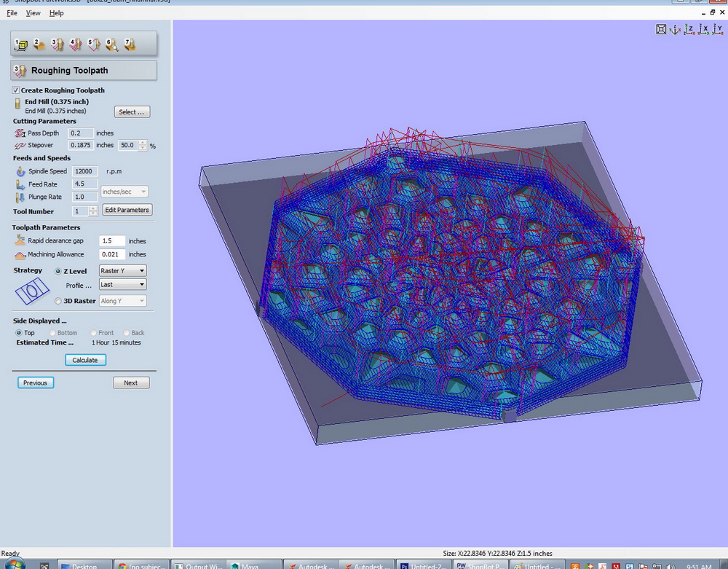Screen dimensions: 728x569
Task: Click the Rapid clearance gap icon
Action: (x=20, y=240)
